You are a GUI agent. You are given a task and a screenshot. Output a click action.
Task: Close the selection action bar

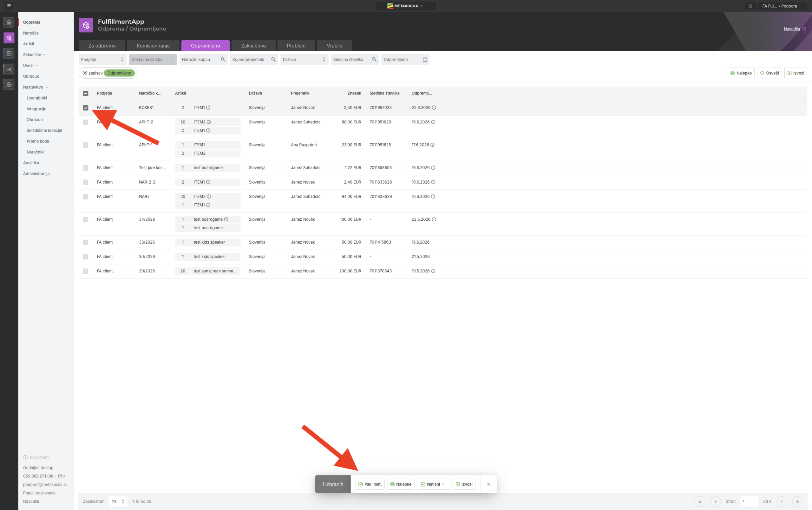click(488, 484)
